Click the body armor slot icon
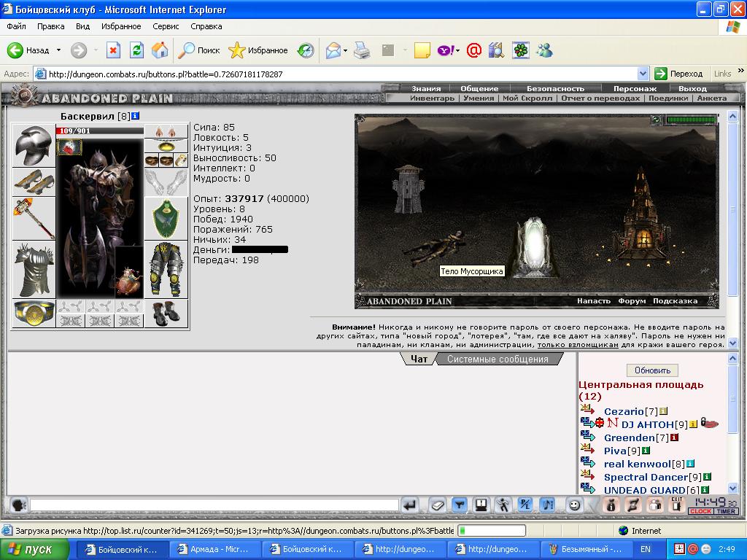The image size is (747, 560). (34, 270)
